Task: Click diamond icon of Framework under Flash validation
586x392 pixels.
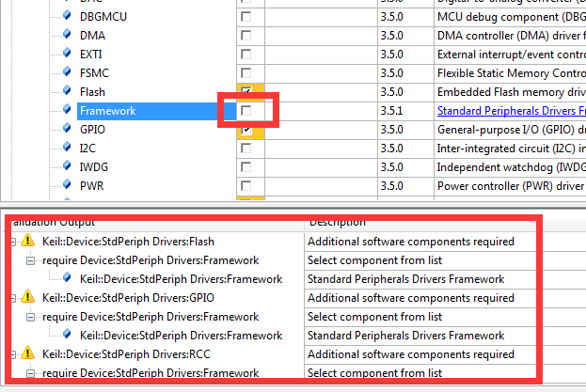Action: [67, 277]
